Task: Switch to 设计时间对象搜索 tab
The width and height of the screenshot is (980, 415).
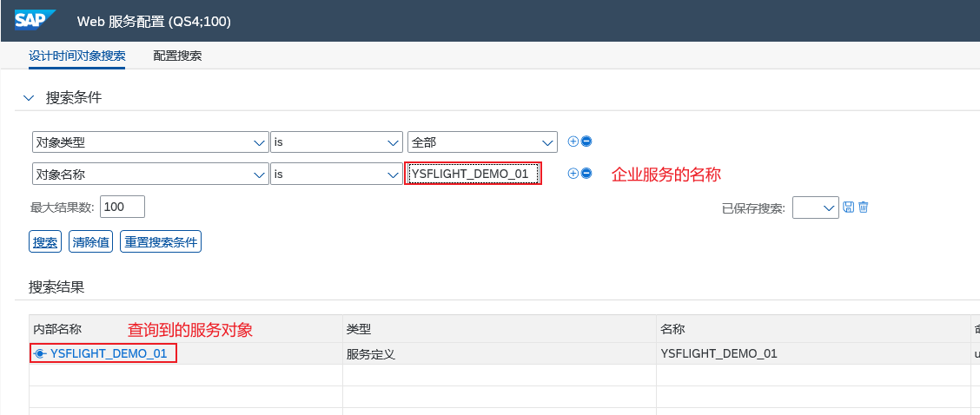Action: tap(76, 56)
